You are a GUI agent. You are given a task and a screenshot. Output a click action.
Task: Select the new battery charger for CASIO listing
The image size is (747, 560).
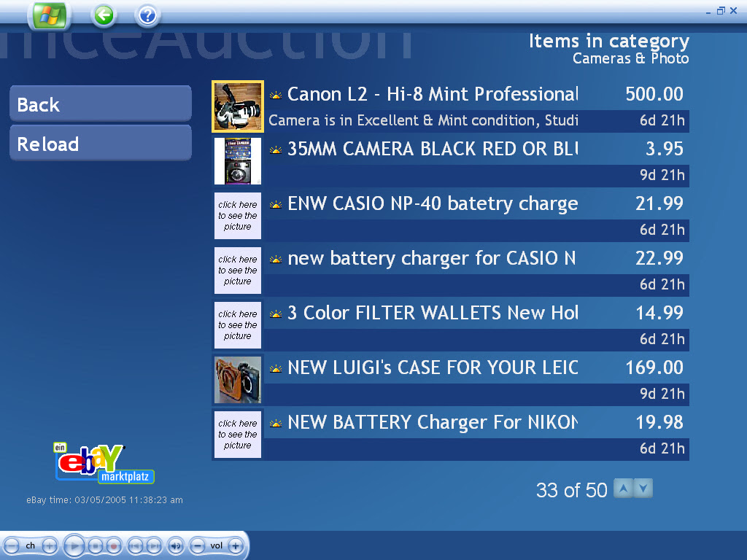(x=432, y=259)
